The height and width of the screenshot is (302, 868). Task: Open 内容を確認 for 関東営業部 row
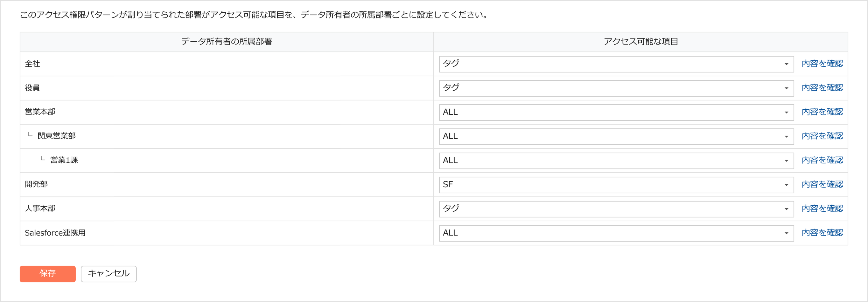click(822, 136)
